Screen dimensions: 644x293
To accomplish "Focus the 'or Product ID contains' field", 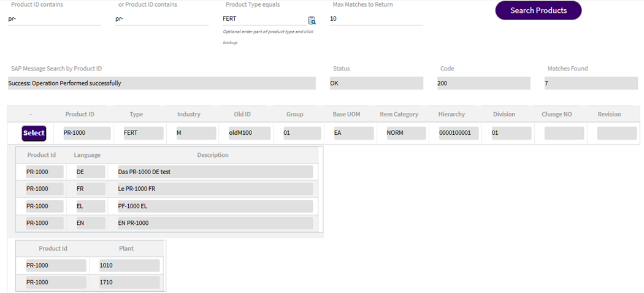I will point(162,19).
